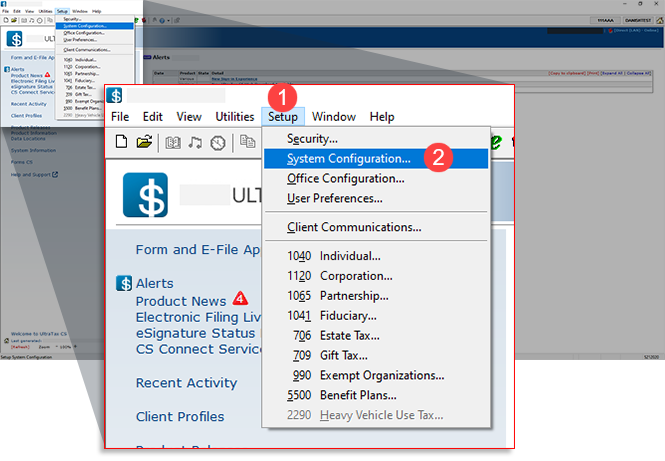Open Help menu in enlarged menu bar
The image size is (665, 461).
pos(382,117)
